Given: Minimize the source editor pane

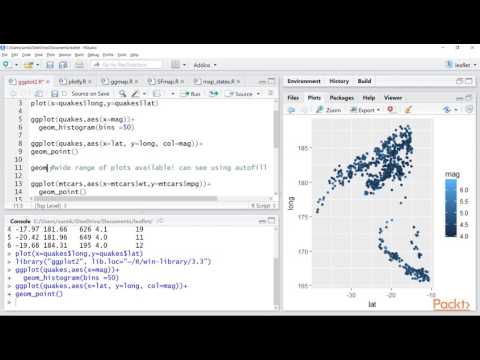Looking at the screenshot, I should 262,81.
